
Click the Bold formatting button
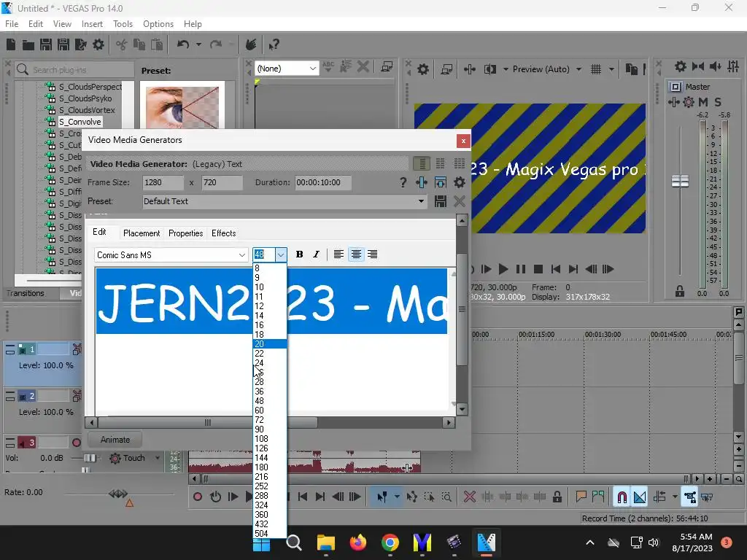(x=299, y=254)
